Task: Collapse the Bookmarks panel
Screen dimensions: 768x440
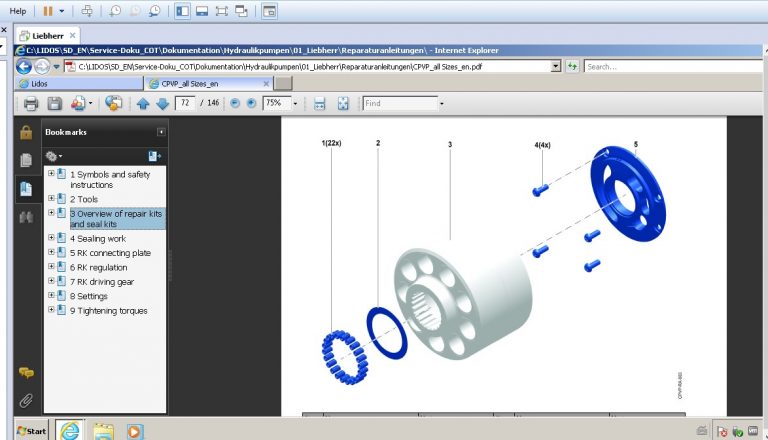Action: [161, 132]
